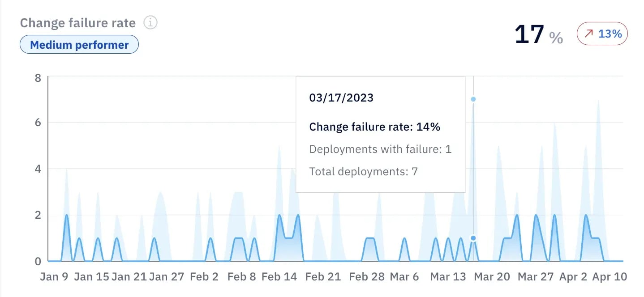Click the Medium performer badge
The image size is (644, 297).
pos(79,44)
